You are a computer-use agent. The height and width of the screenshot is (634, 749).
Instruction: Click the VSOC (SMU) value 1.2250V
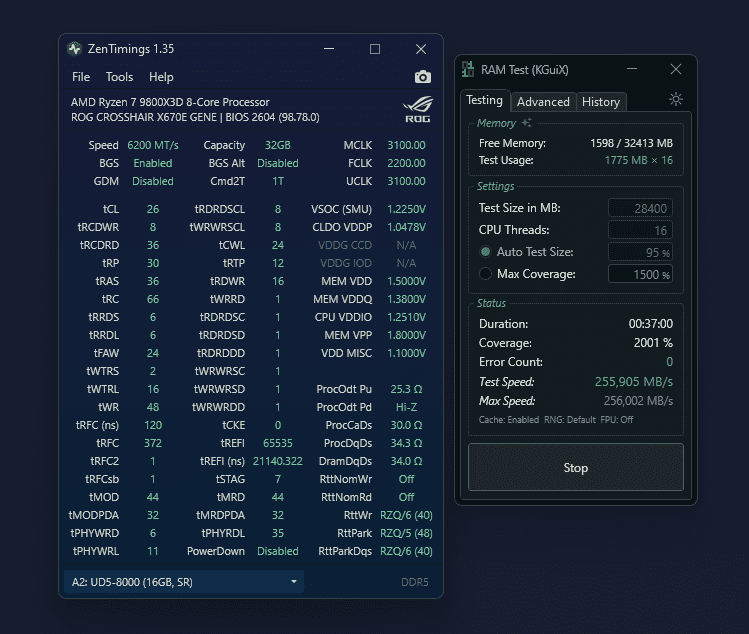pyautogui.click(x=406, y=209)
